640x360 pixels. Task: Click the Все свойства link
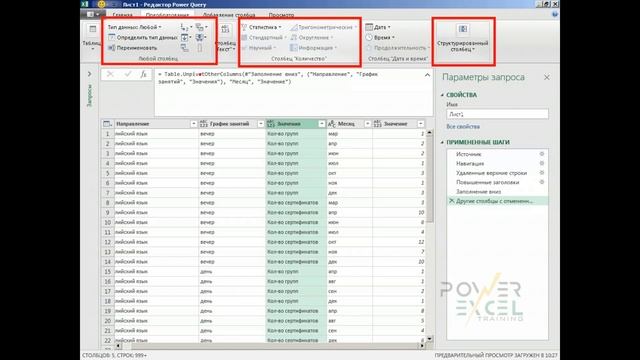(x=463, y=127)
